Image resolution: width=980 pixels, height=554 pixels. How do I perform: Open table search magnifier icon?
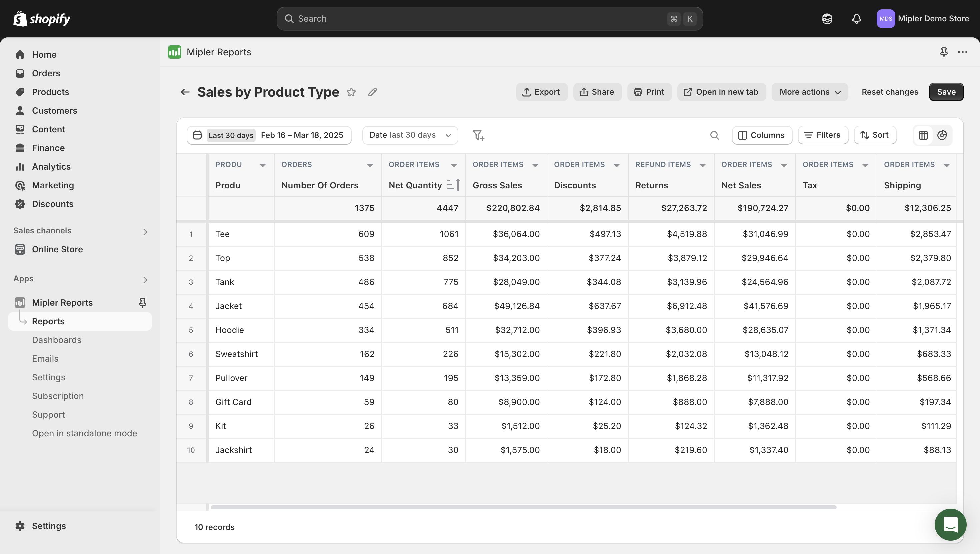click(x=714, y=135)
